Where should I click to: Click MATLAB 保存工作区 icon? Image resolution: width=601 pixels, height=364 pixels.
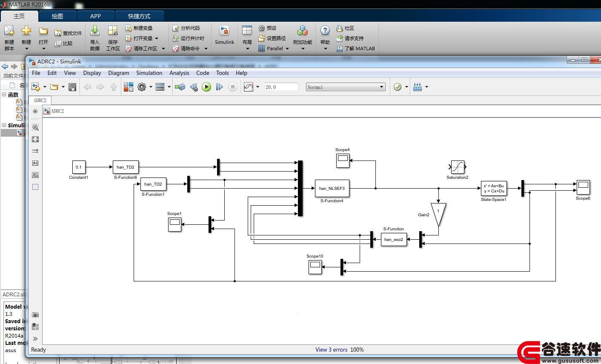point(113,37)
